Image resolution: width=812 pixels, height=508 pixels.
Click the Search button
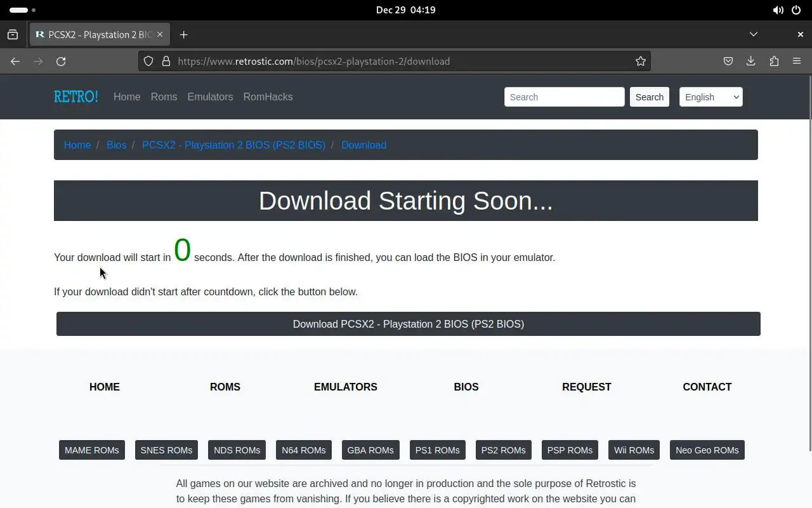coord(650,97)
